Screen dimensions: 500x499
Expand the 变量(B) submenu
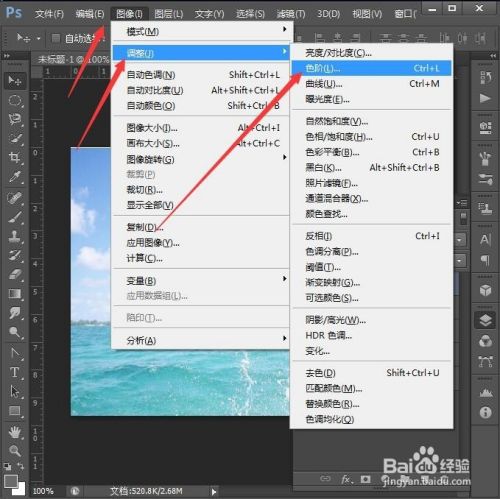[x=201, y=280]
